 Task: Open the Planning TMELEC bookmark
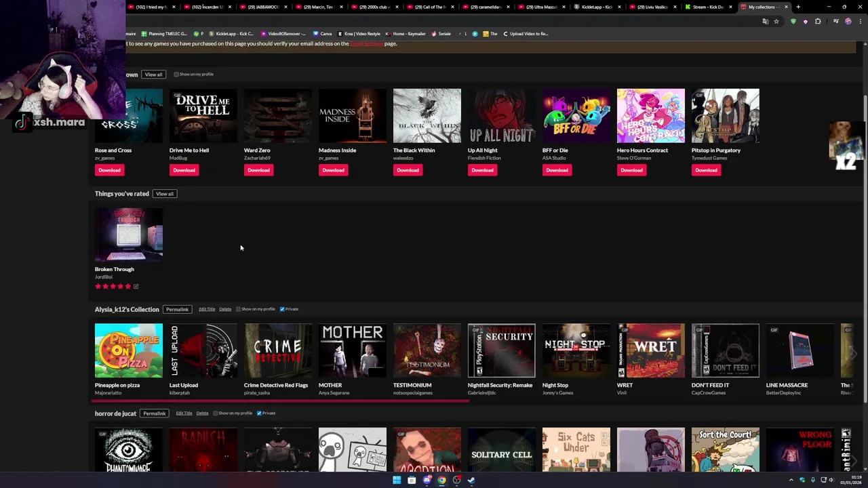click(164, 33)
